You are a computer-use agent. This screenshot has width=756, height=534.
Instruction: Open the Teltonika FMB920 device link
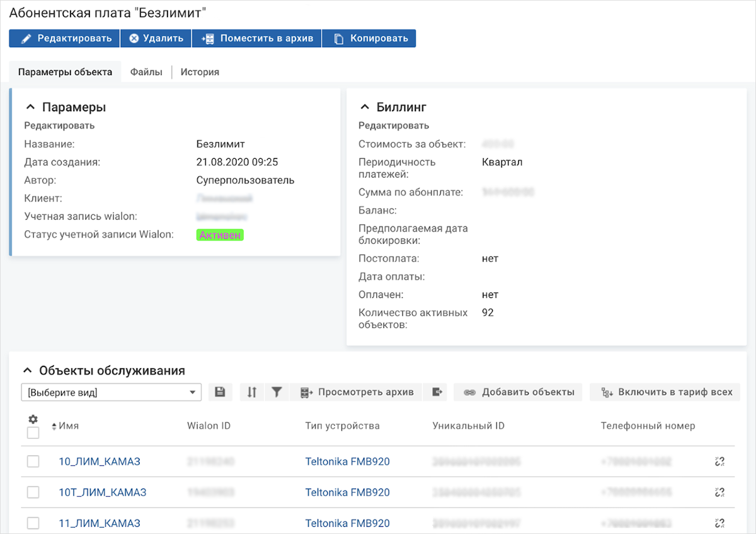tap(346, 461)
